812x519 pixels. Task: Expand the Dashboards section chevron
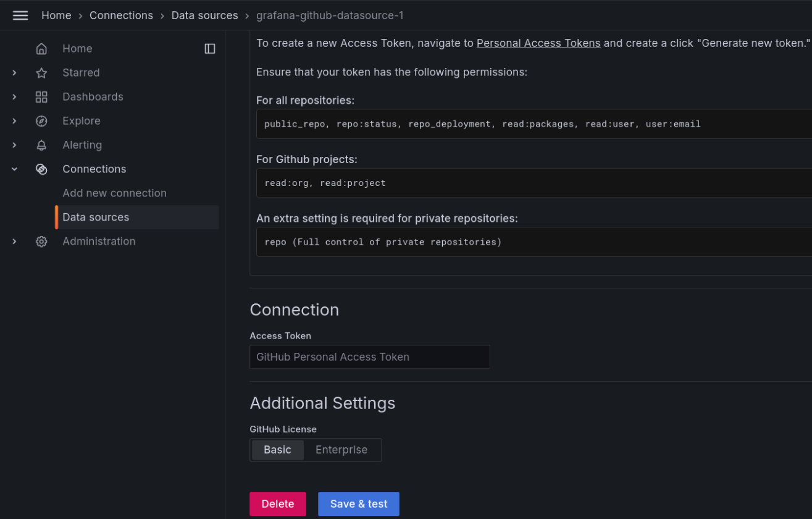pyautogui.click(x=15, y=97)
